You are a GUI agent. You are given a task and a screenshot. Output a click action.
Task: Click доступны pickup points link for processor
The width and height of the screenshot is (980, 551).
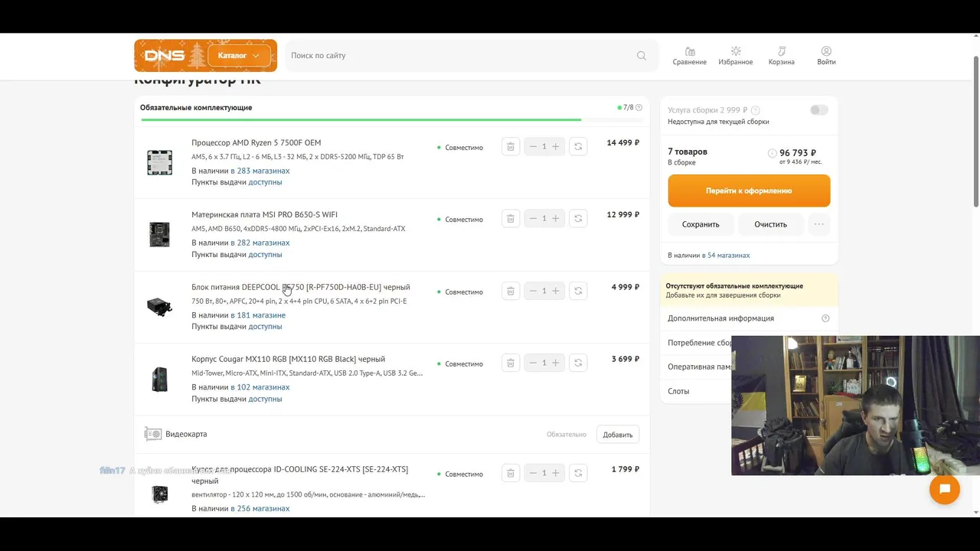coord(265,182)
